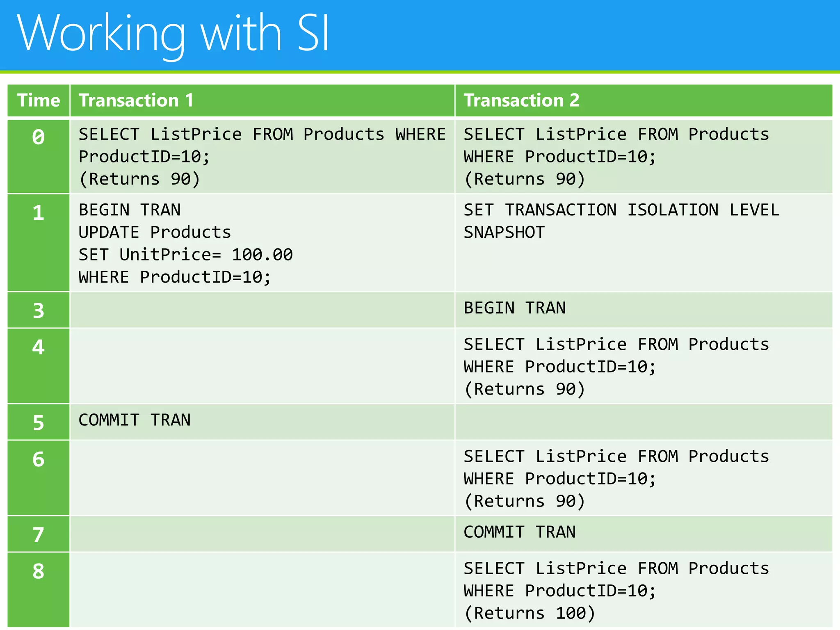Select the time 1 row label
This screenshot has width=840, height=630.
tap(39, 213)
